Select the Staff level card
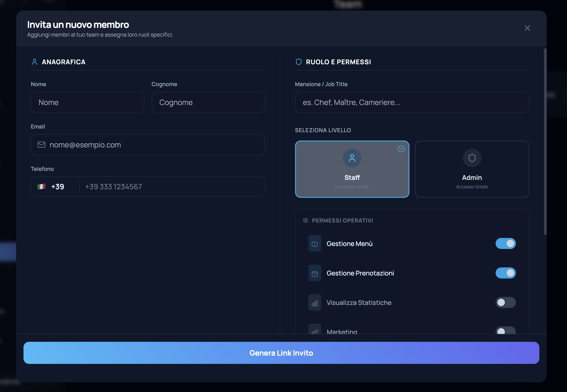This screenshot has height=392, width=567. point(352,169)
